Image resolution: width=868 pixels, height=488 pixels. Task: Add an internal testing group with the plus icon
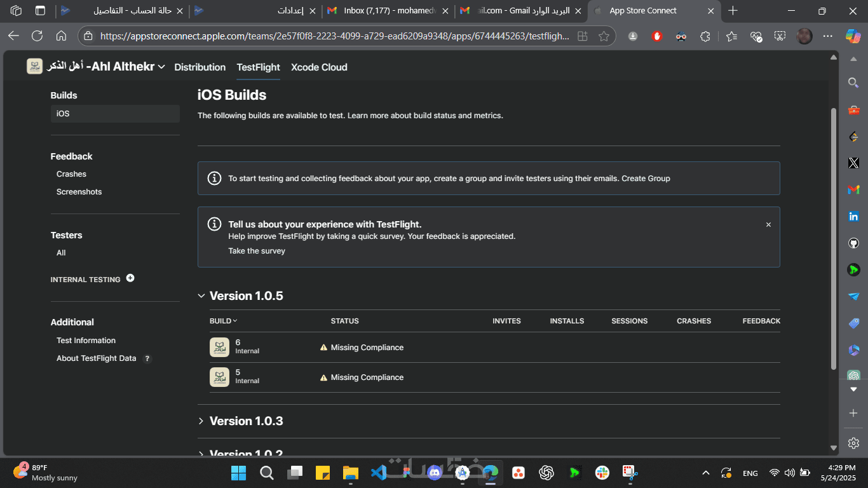(x=130, y=278)
